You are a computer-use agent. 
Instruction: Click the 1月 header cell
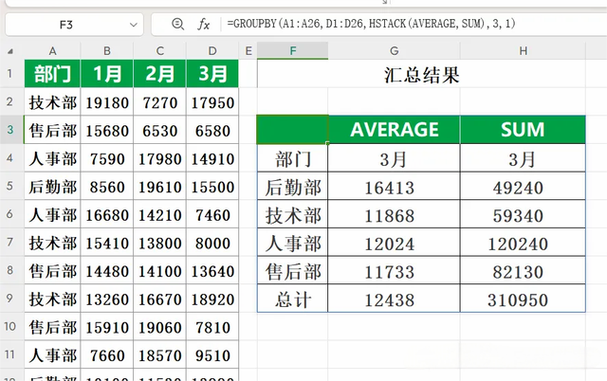coord(107,74)
